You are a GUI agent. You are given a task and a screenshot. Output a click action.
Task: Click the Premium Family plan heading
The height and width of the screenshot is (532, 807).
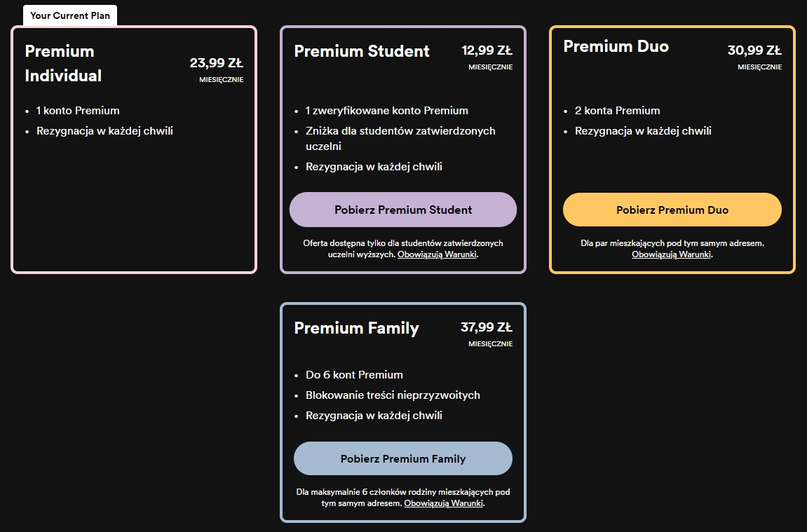356,328
